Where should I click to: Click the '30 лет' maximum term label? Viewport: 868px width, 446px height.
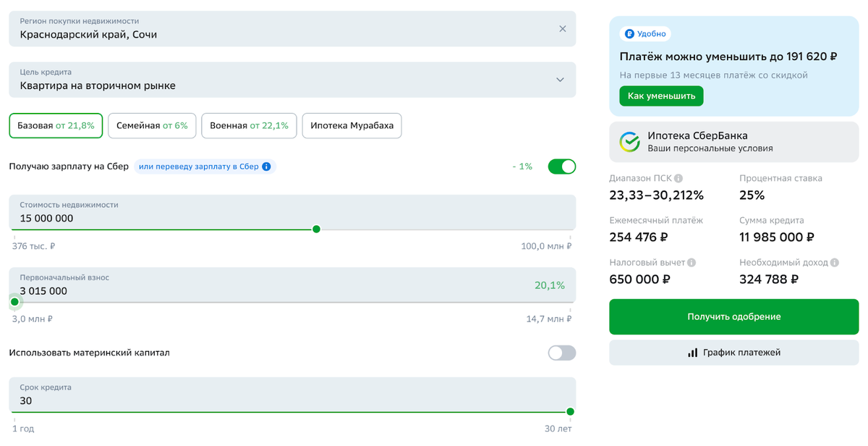558,429
